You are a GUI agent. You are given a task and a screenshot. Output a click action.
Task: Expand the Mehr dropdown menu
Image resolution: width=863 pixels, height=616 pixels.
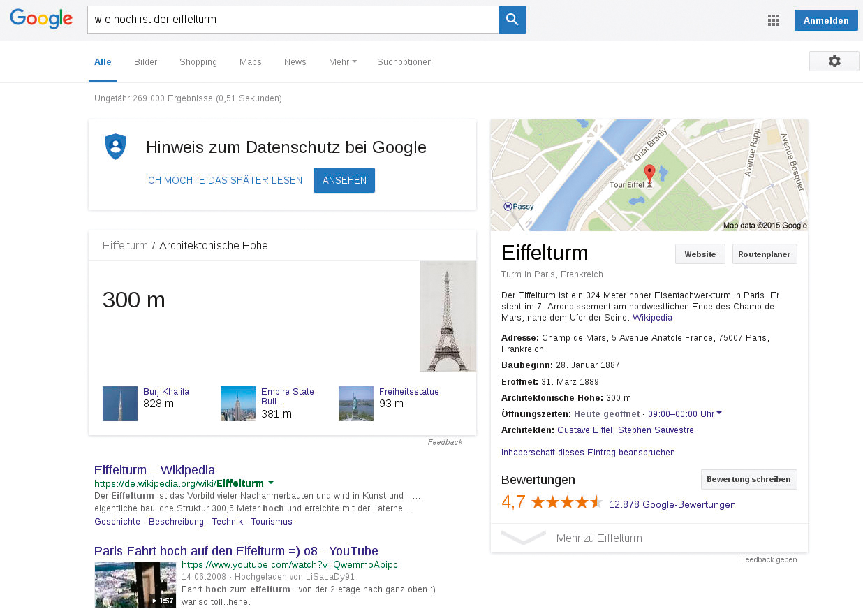[342, 62]
